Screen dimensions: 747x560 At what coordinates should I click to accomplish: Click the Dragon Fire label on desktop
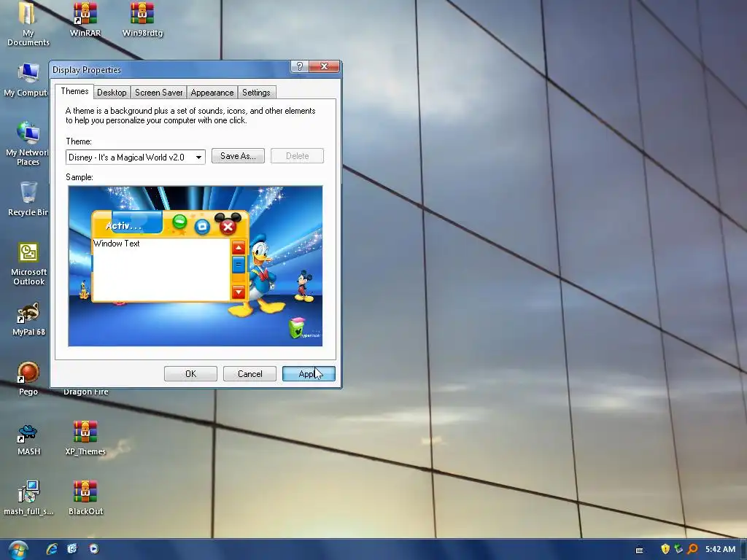coord(86,392)
